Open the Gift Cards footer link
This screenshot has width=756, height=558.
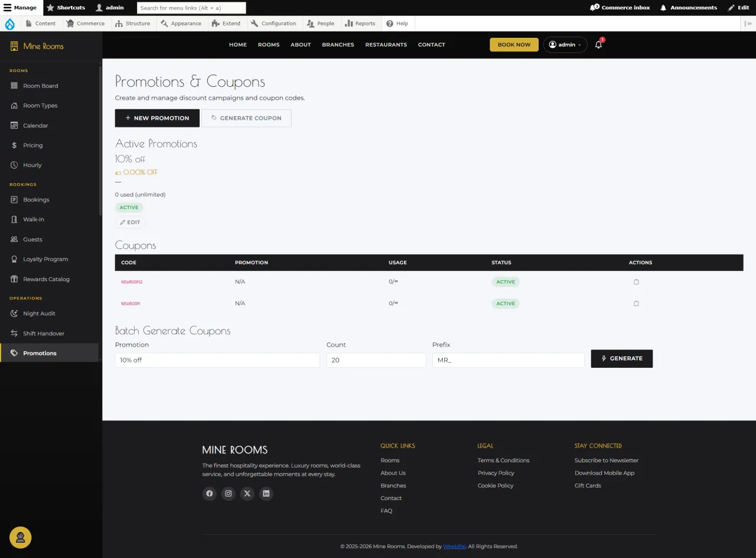(588, 485)
